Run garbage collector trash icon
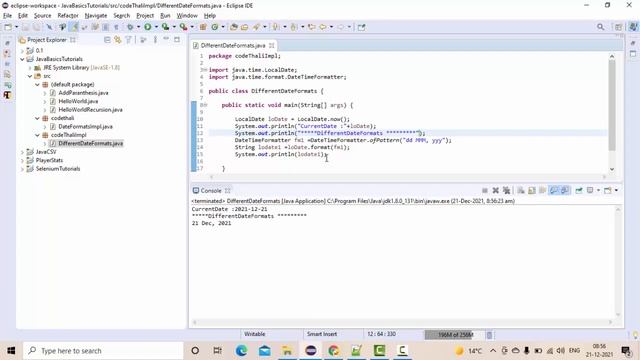Viewport: 640px width, 360px height. pos(489,335)
